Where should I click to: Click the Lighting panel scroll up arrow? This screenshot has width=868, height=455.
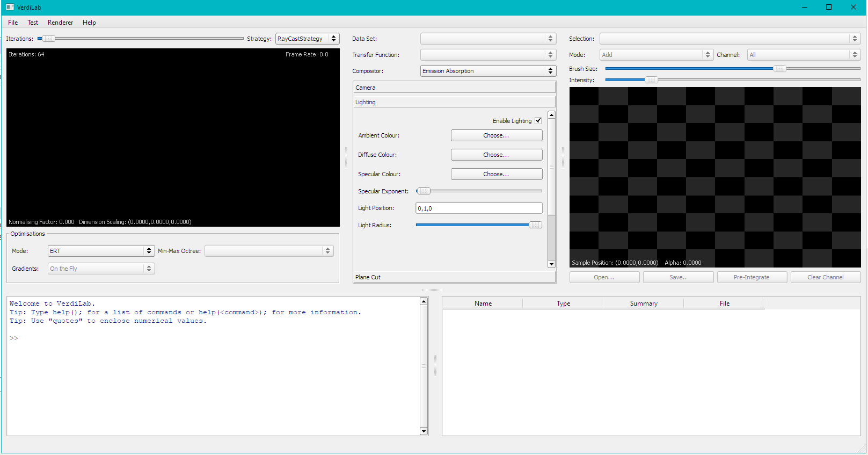pyautogui.click(x=551, y=115)
